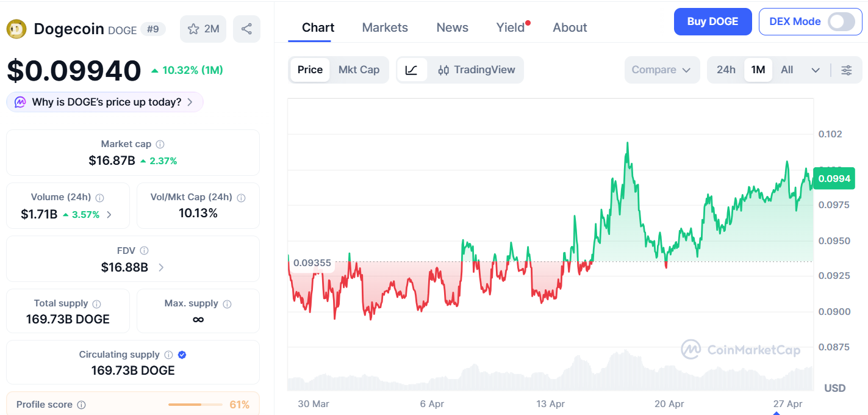Select the Mkt Cap chart toggle
Image resolution: width=868 pixels, height=415 pixels.
359,70
